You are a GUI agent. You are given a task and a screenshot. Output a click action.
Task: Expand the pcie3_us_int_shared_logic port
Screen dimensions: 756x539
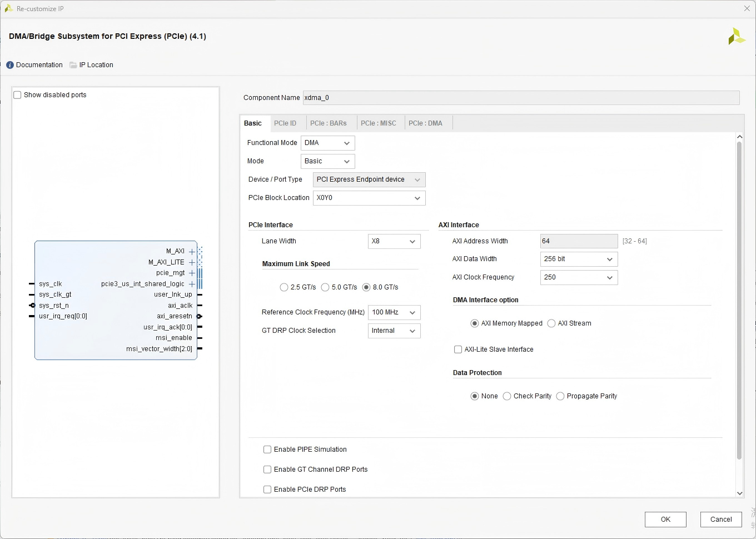pos(192,284)
